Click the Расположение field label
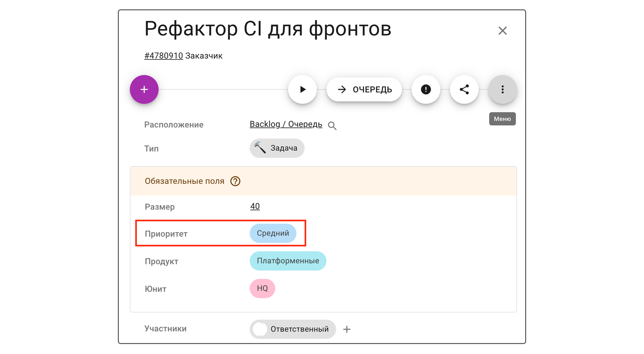The height and width of the screenshot is (354, 644). coord(174,125)
